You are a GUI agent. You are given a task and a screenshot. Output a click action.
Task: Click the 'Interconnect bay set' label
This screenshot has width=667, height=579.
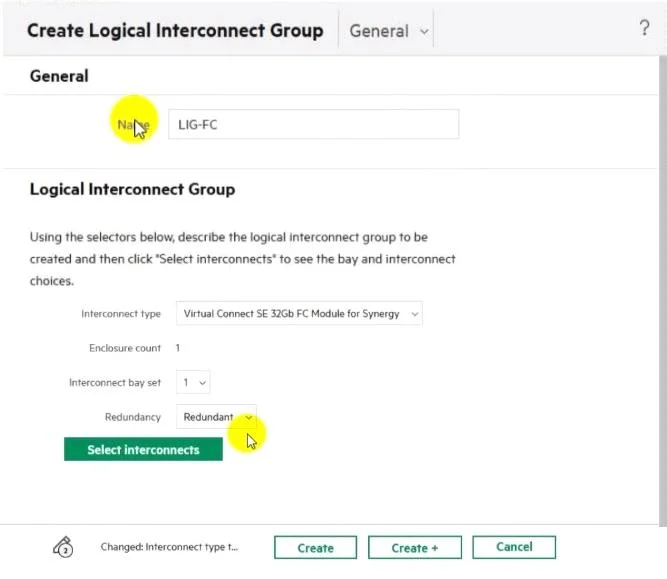115,382
